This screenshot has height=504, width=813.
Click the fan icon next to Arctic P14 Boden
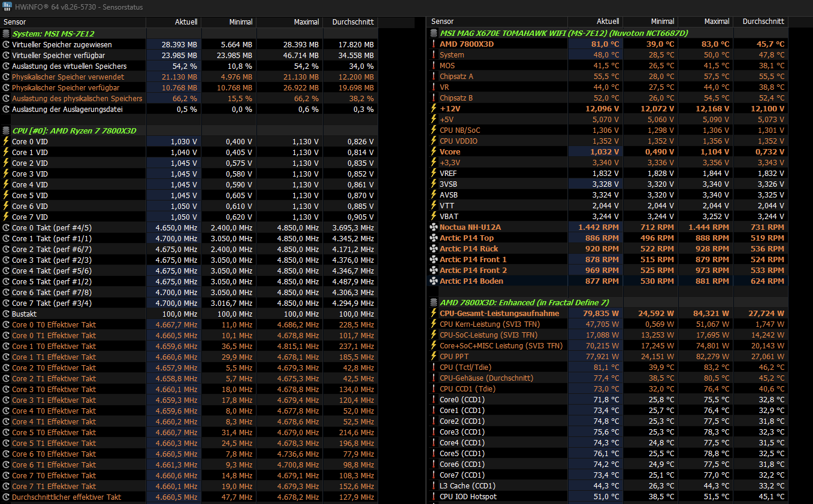coord(434,281)
